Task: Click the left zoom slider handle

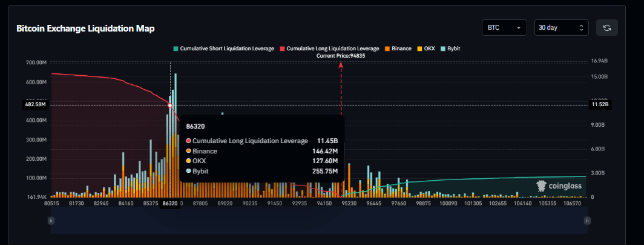Action: click(51, 221)
